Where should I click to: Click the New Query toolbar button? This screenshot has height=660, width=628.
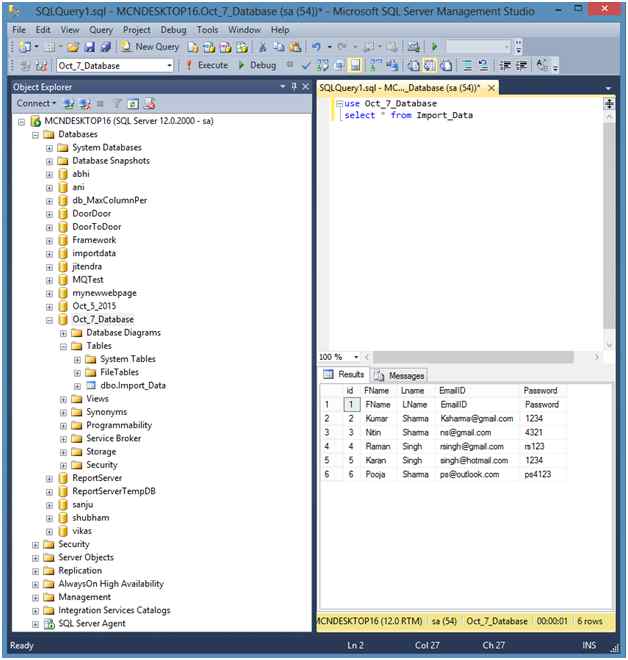pyautogui.click(x=149, y=47)
